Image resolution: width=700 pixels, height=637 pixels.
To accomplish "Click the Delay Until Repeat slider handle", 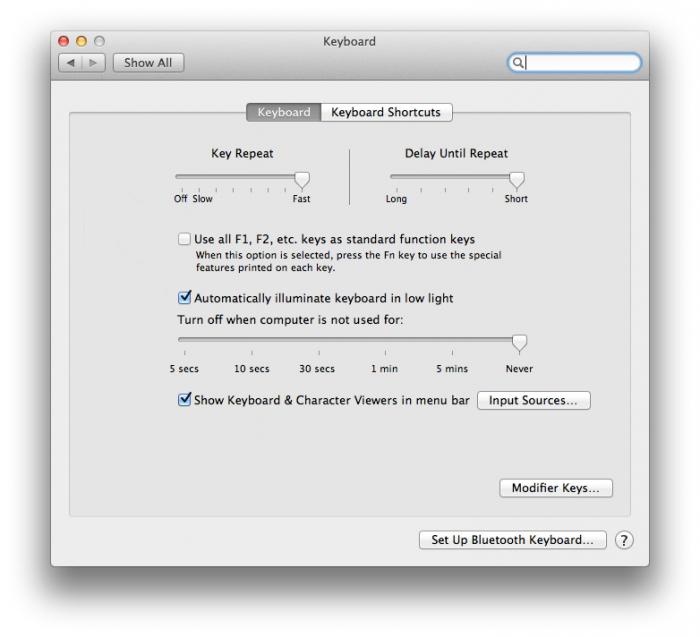I will click(x=516, y=179).
